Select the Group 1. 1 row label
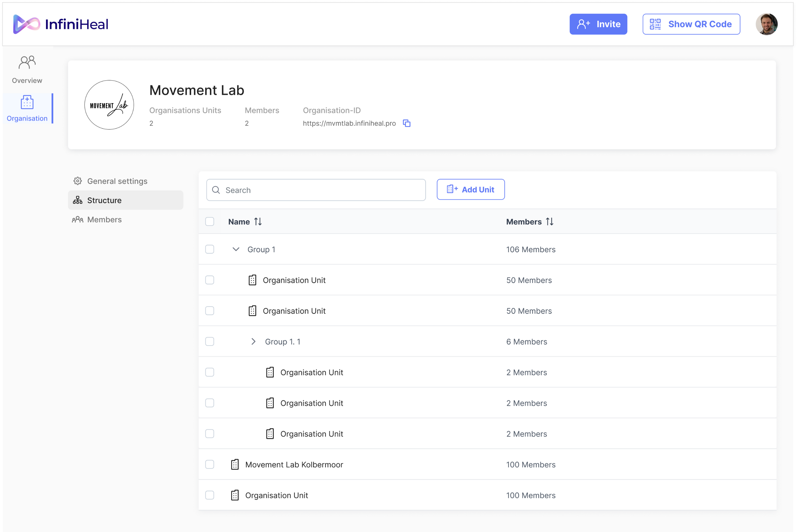Image resolution: width=798 pixels, height=532 pixels. coord(283,342)
